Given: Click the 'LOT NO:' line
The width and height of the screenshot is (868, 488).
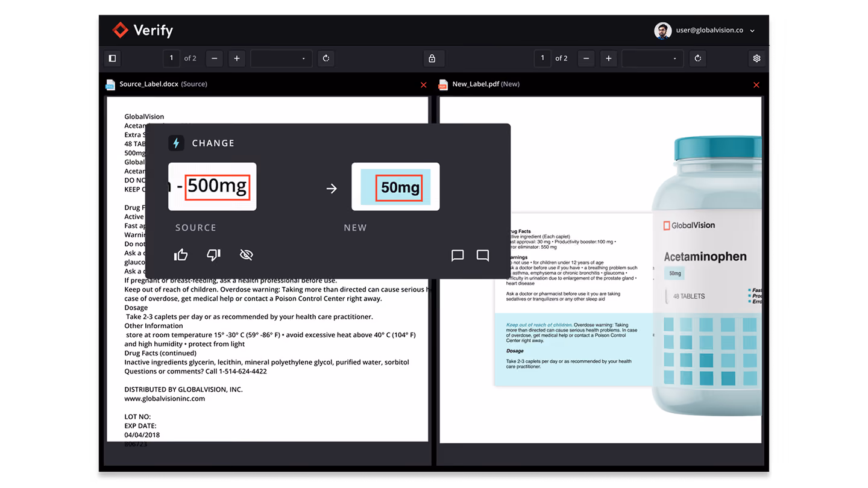Looking at the screenshot, I should pos(137,416).
